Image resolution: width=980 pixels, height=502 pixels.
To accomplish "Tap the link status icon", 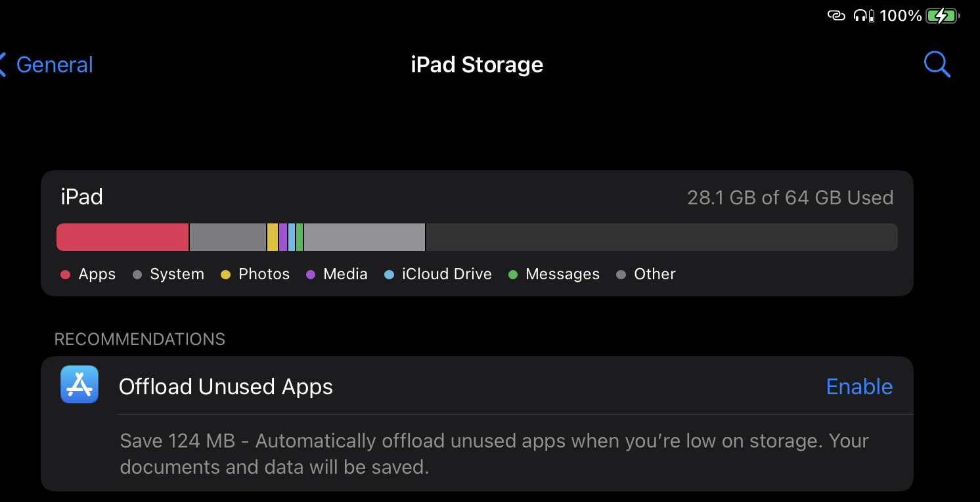I will click(x=835, y=16).
